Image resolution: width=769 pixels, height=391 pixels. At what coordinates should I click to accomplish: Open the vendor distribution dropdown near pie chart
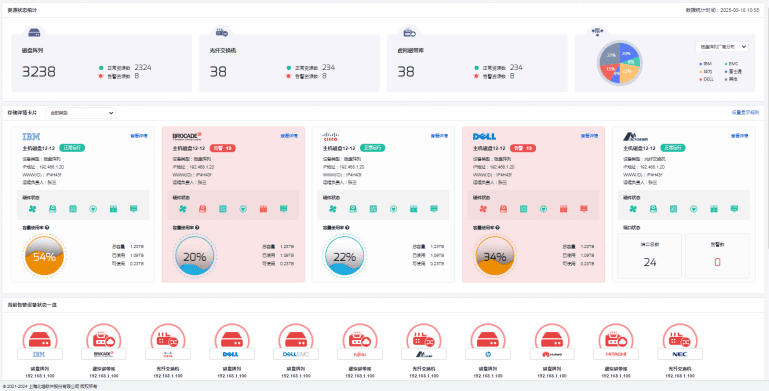tap(721, 47)
